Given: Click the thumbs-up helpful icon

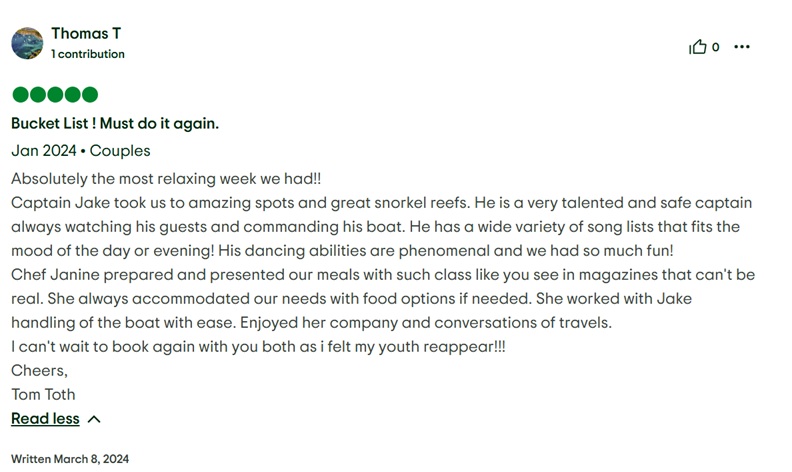Looking at the screenshot, I should pyautogui.click(x=698, y=46).
